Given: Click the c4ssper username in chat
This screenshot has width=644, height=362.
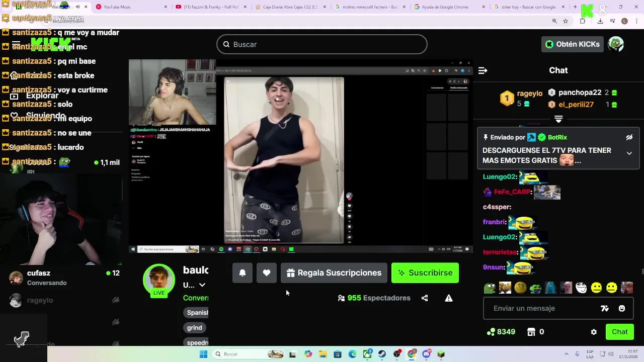Looking at the screenshot, I should (x=496, y=207).
